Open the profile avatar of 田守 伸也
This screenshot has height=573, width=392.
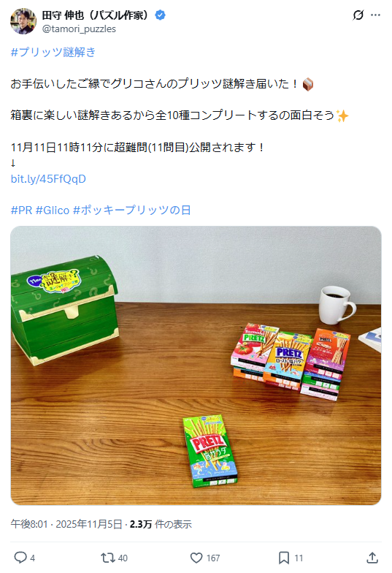23,21
